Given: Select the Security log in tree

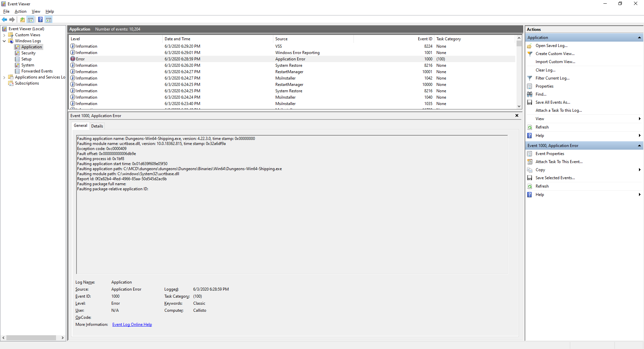Looking at the screenshot, I should (28, 53).
